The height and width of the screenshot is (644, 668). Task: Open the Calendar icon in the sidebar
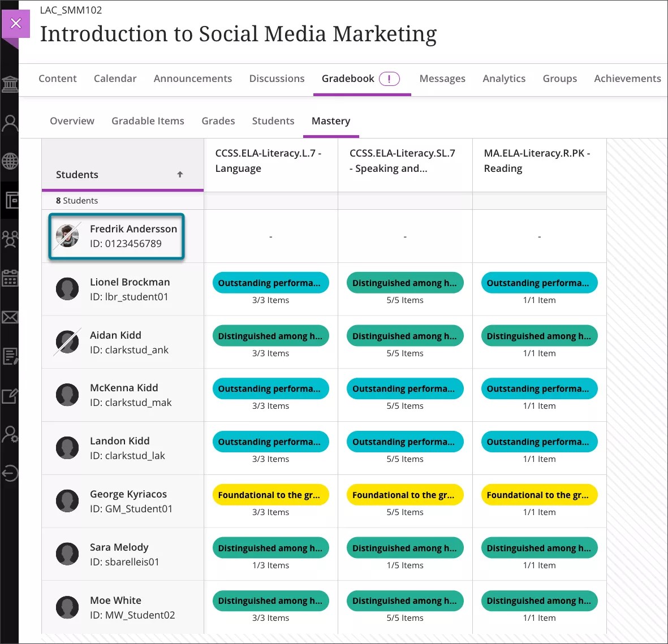pyautogui.click(x=10, y=278)
